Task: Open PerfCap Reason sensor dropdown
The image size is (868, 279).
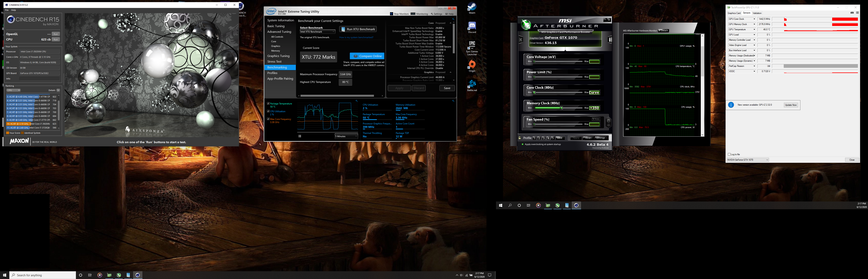Action: coord(754,66)
